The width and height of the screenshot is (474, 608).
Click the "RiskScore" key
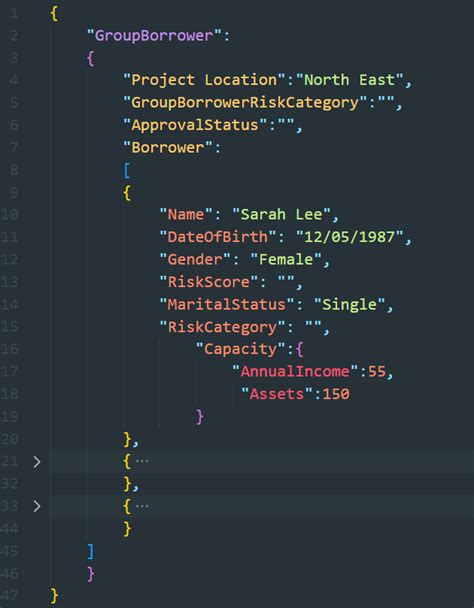209,282
